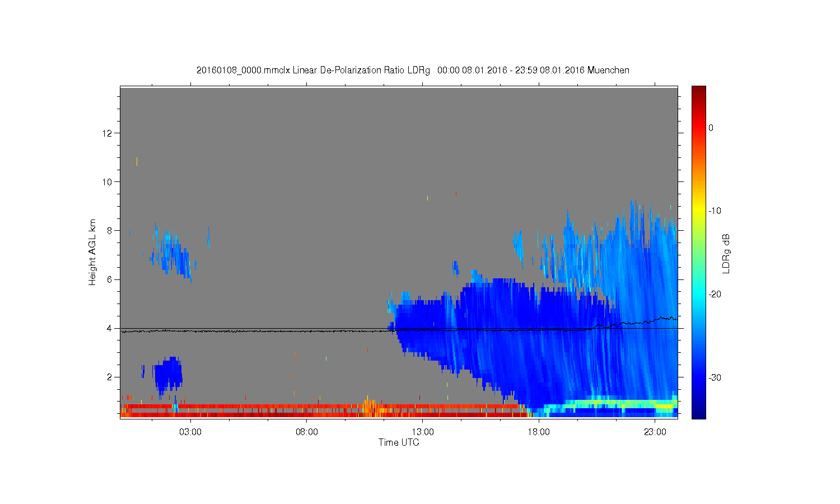Click the height tick label 12
Image resolution: width=840 pixels, height=504 pixels.
pos(108,133)
